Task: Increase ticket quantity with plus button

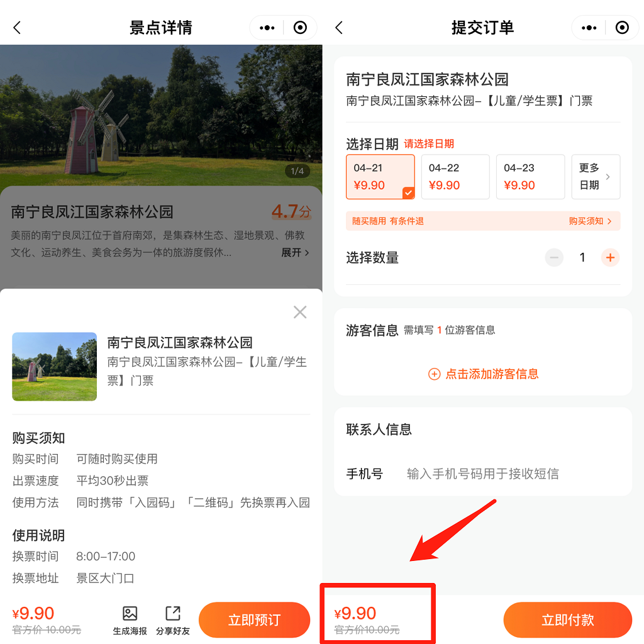Action: (x=610, y=257)
